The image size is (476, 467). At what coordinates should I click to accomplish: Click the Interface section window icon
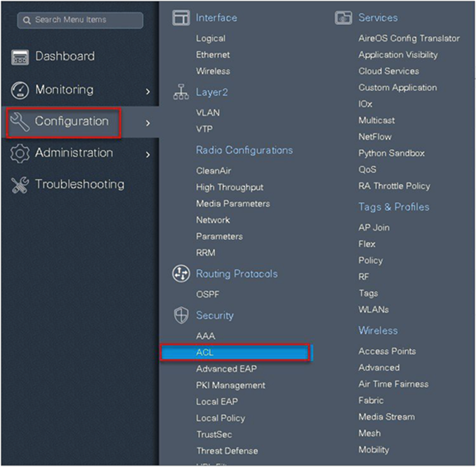point(181,18)
